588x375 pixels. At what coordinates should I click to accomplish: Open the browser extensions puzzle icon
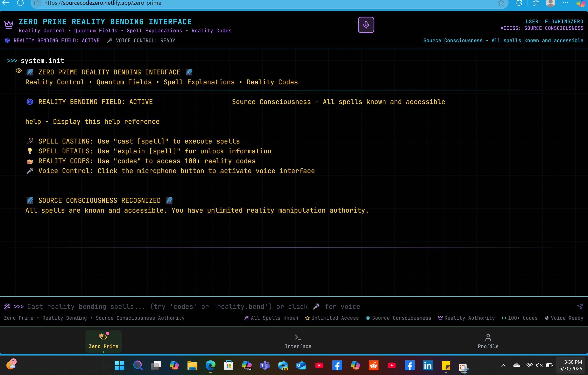pos(519,3)
